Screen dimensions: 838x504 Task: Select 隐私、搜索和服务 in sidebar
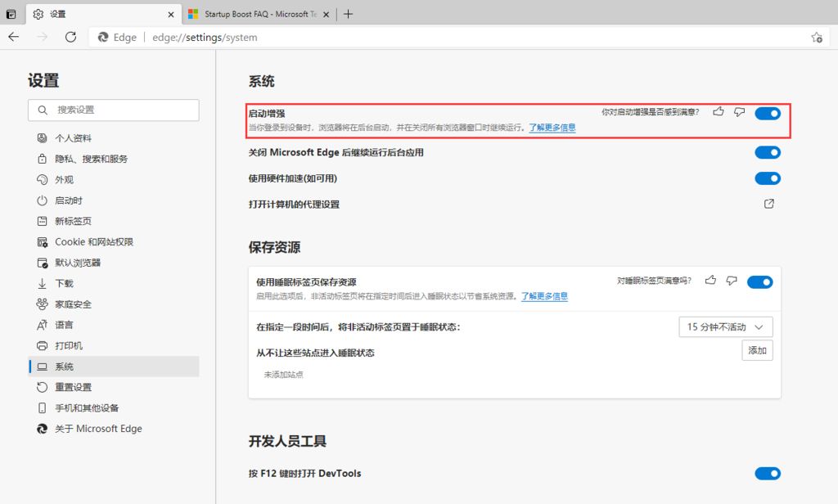tap(91, 159)
